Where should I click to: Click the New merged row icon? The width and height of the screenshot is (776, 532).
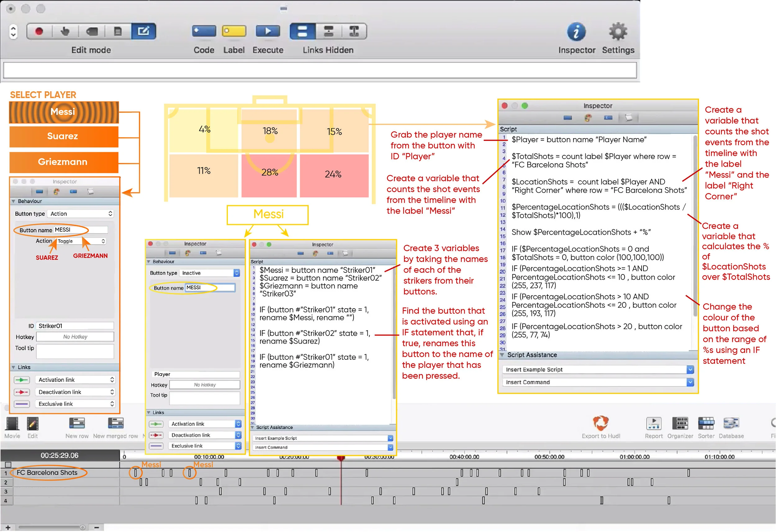point(115,423)
